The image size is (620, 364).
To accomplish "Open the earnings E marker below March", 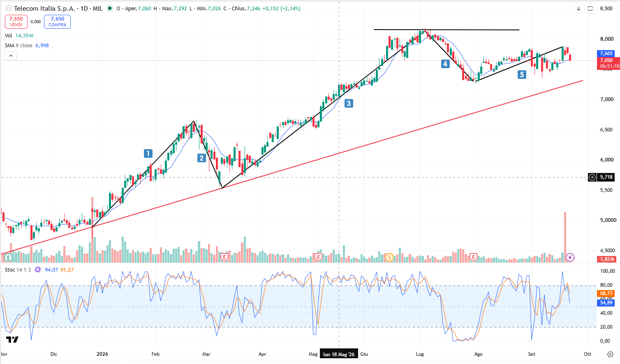I will coord(224,257).
